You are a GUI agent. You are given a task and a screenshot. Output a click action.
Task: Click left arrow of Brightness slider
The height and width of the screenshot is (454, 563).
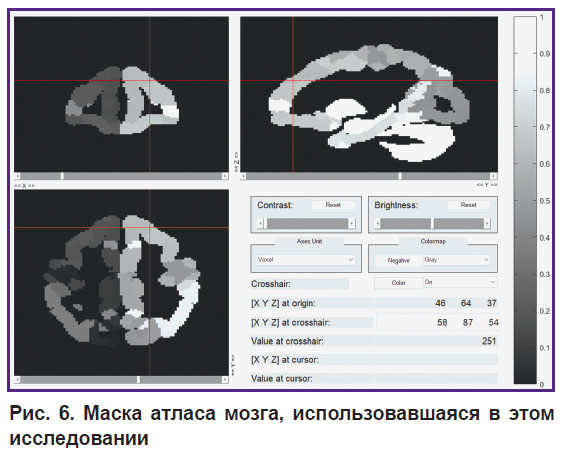coord(377,223)
